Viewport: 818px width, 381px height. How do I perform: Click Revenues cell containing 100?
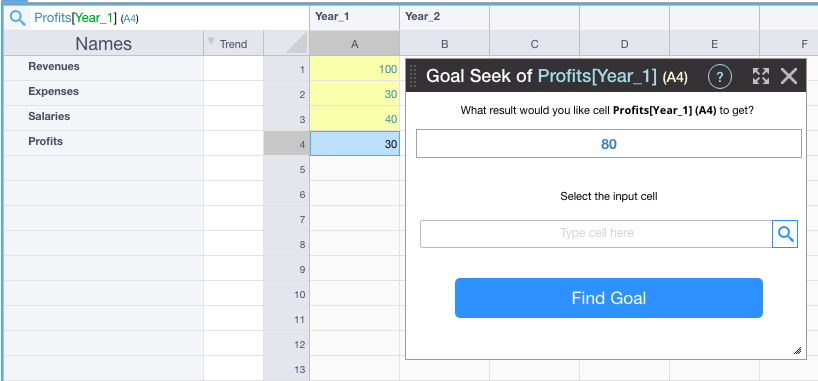pos(355,68)
